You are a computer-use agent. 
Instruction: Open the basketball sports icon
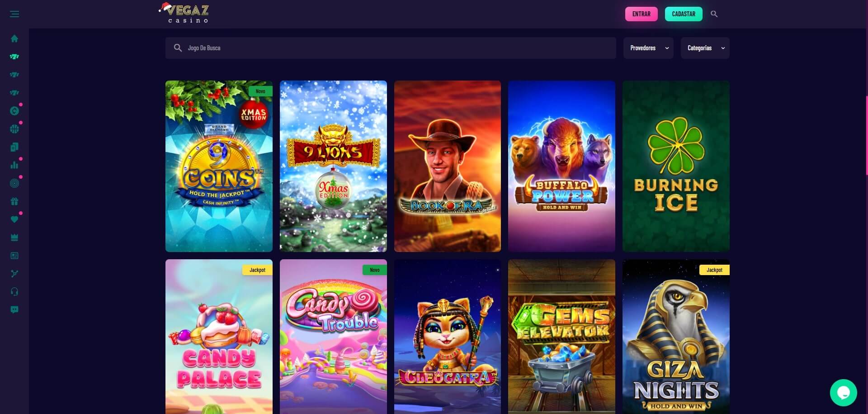[x=14, y=129]
